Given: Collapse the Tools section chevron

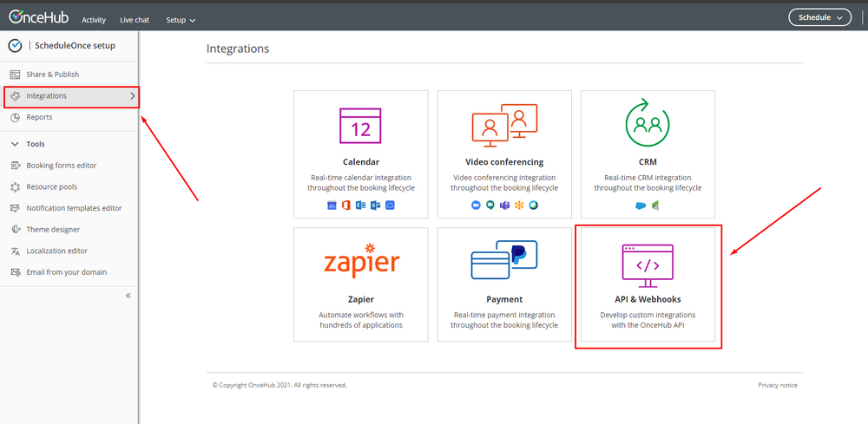Looking at the screenshot, I should pyautogui.click(x=15, y=144).
